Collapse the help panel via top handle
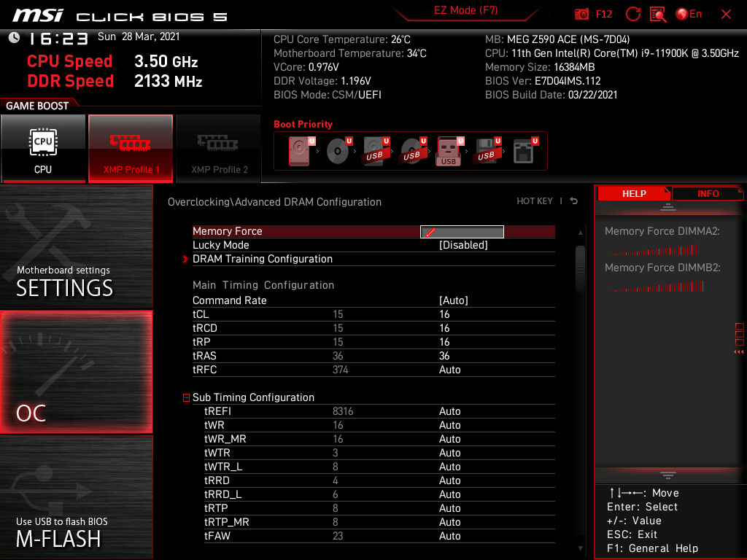Image resolution: width=747 pixels, height=560 pixels. coord(668,206)
